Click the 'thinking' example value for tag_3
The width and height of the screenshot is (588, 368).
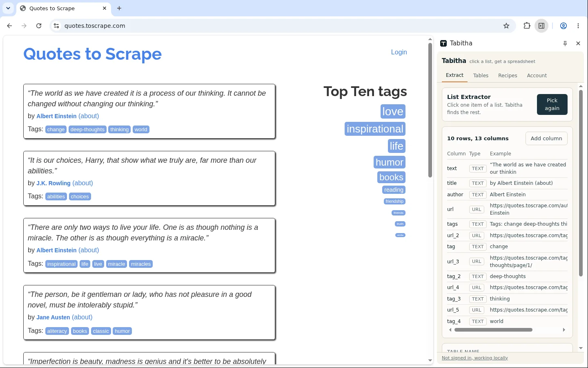click(500, 299)
